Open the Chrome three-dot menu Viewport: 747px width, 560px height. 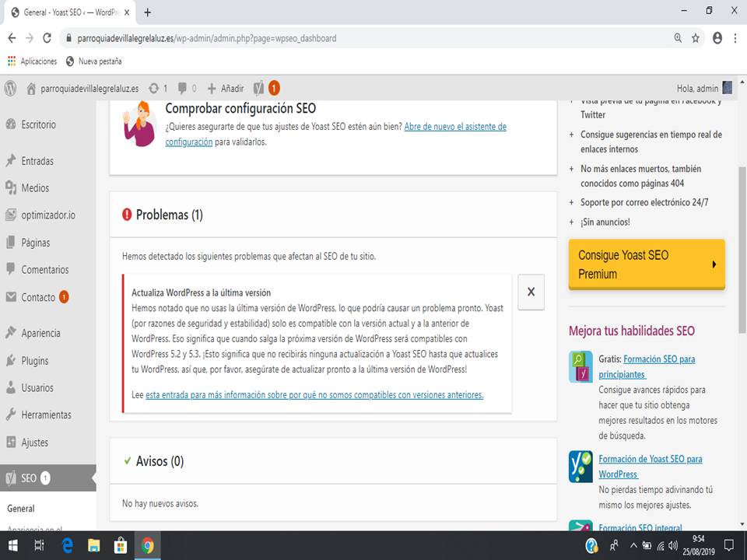coord(735,38)
